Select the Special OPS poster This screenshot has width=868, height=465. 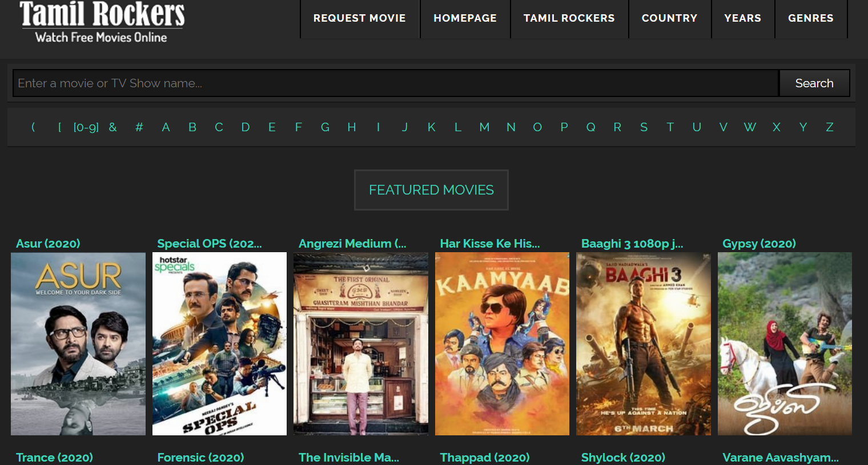tap(219, 344)
